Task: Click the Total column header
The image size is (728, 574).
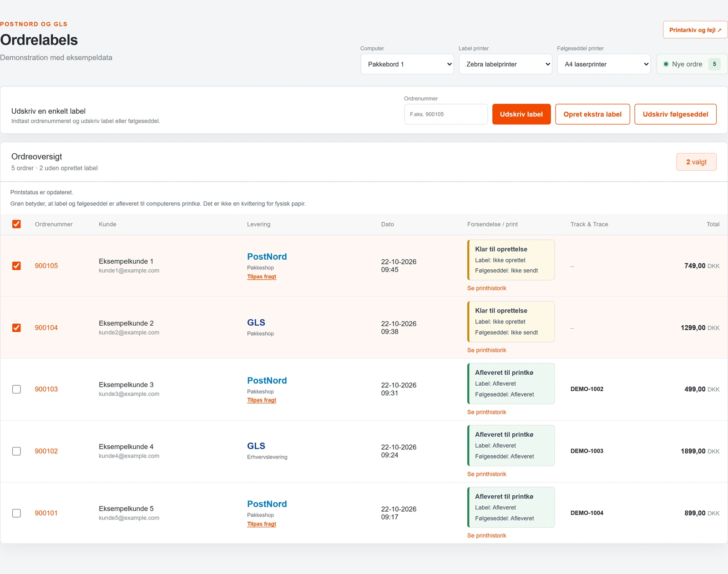Action: [713, 224]
